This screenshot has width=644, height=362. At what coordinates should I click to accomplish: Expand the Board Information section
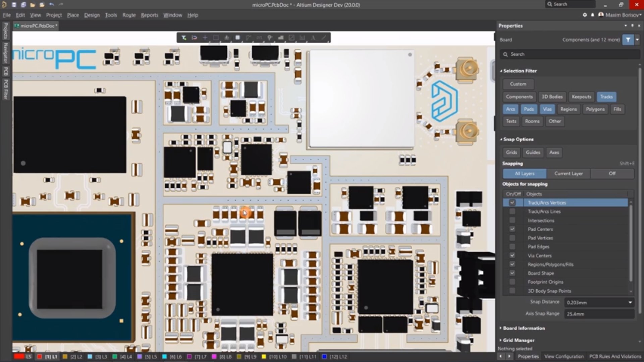(501, 328)
